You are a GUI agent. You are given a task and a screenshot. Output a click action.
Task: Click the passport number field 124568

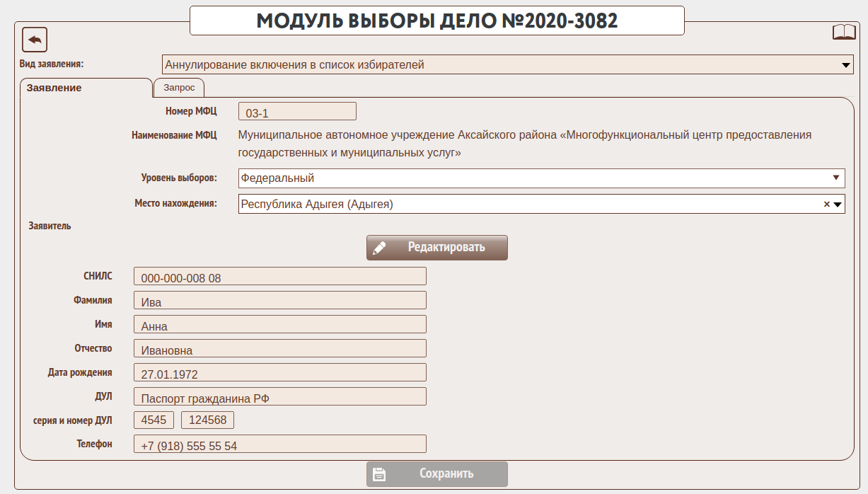point(207,420)
